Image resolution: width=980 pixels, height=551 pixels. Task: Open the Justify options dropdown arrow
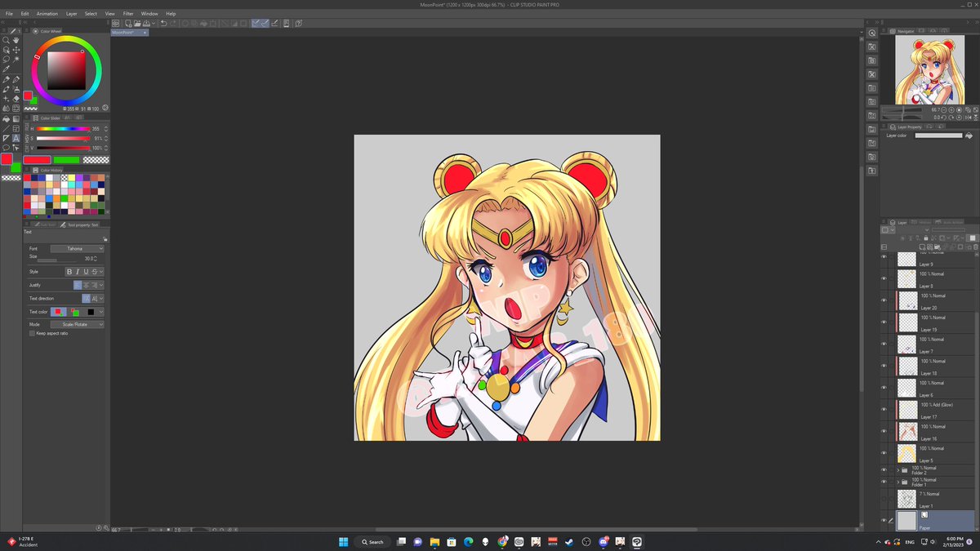click(x=101, y=285)
